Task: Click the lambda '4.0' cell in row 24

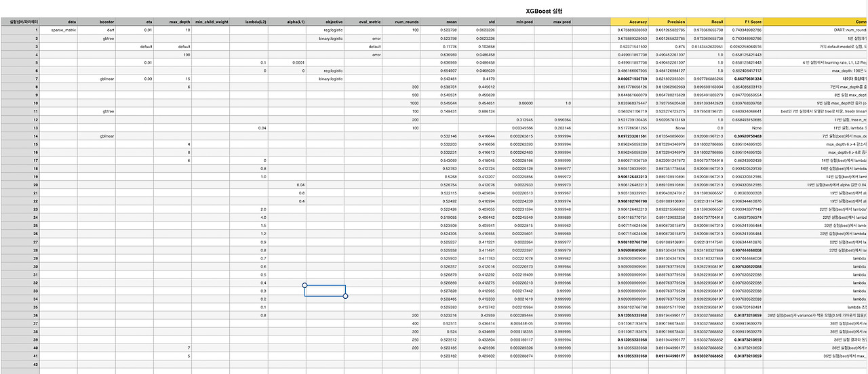Action: click(x=248, y=217)
